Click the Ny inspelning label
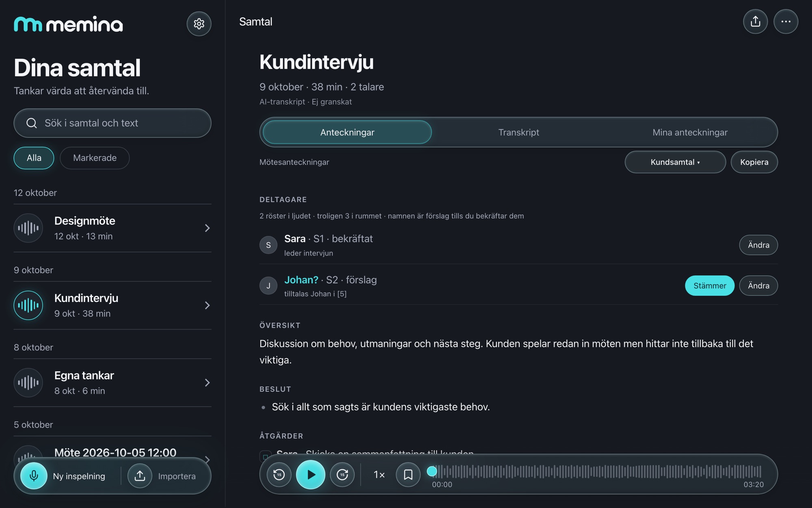Screen dimensions: 812x508 point(79,476)
